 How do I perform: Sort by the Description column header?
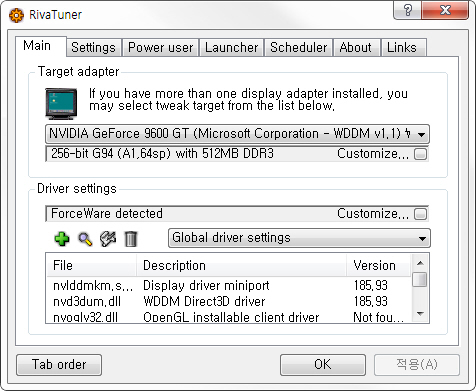click(242, 266)
